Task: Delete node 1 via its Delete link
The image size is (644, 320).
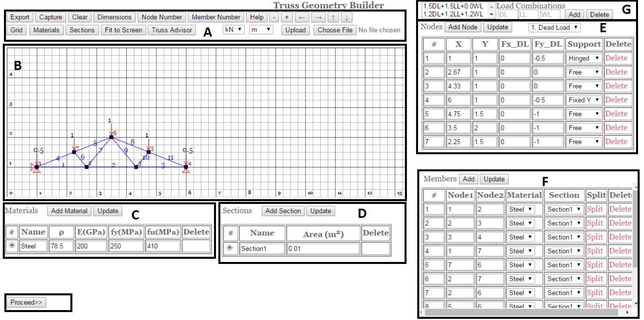Action: click(616, 58)
